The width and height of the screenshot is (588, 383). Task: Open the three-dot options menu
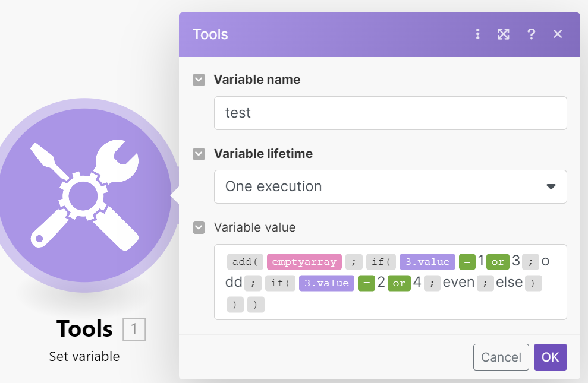477,34
